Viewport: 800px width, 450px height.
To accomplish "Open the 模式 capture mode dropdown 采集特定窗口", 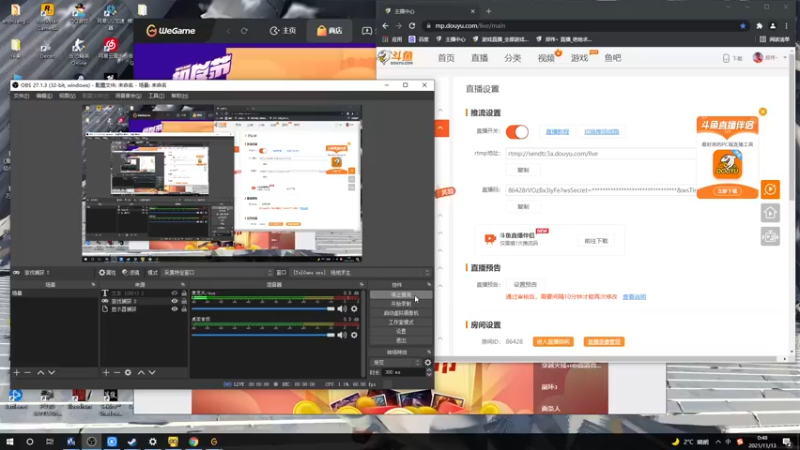I will 218,272.
